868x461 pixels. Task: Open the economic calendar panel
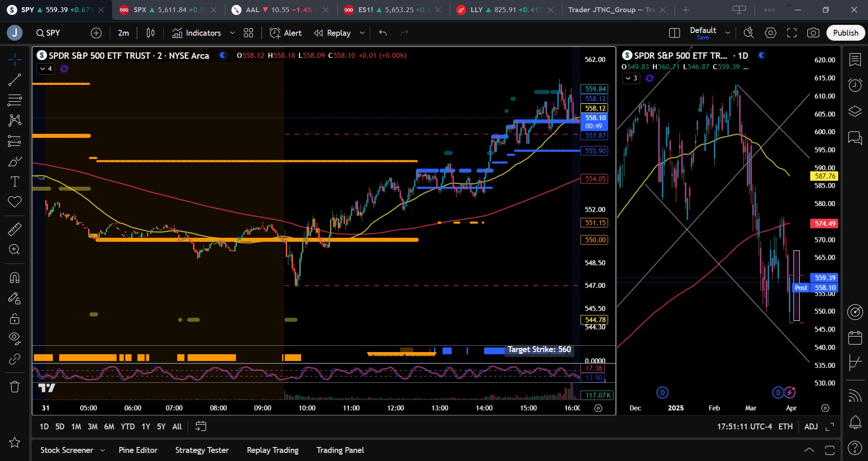tap(855, 337)
